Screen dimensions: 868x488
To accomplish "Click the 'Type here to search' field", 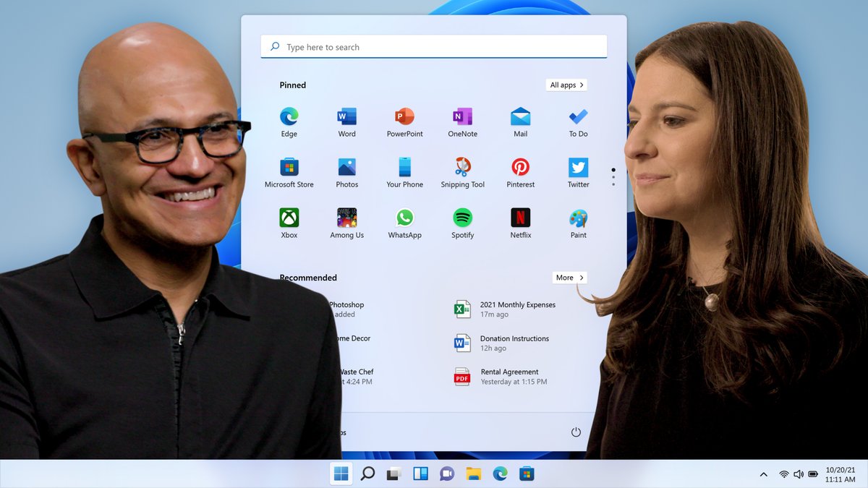I will (433, 47).
